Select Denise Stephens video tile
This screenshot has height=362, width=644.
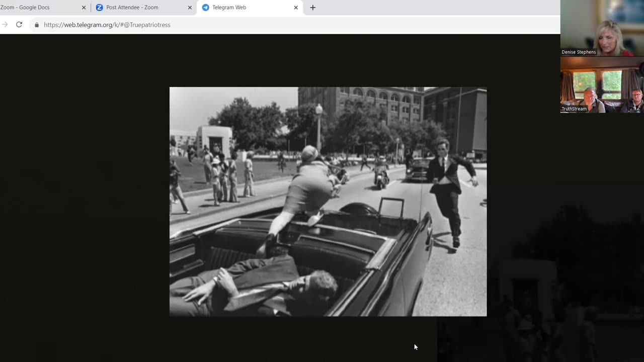point(602,28)
